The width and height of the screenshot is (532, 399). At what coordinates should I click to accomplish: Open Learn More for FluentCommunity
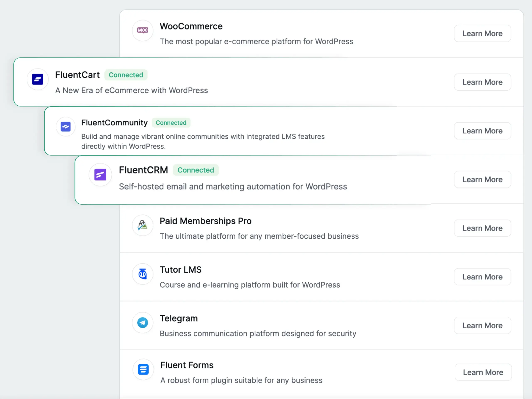point(483,131)
